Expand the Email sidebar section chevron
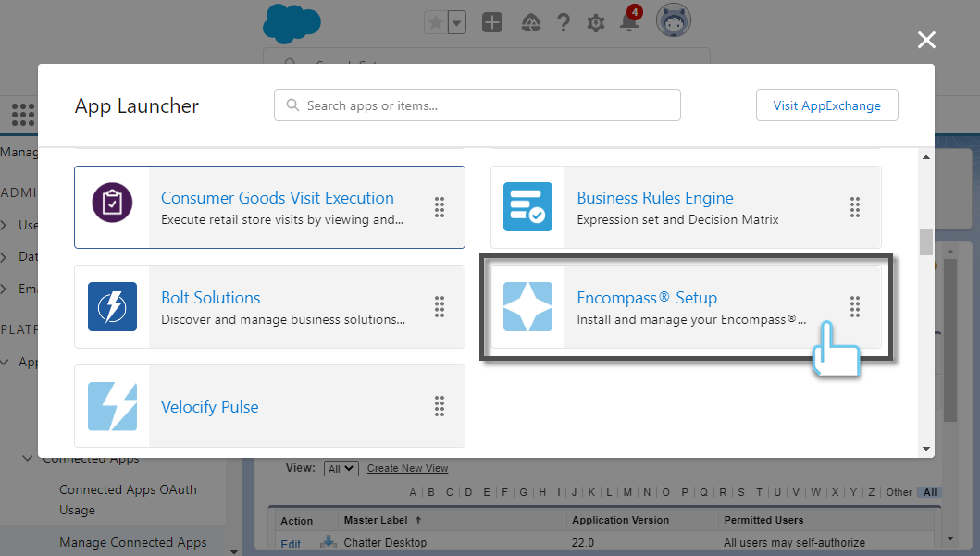This screenshot has width=980, height=556. pos(4,289)
